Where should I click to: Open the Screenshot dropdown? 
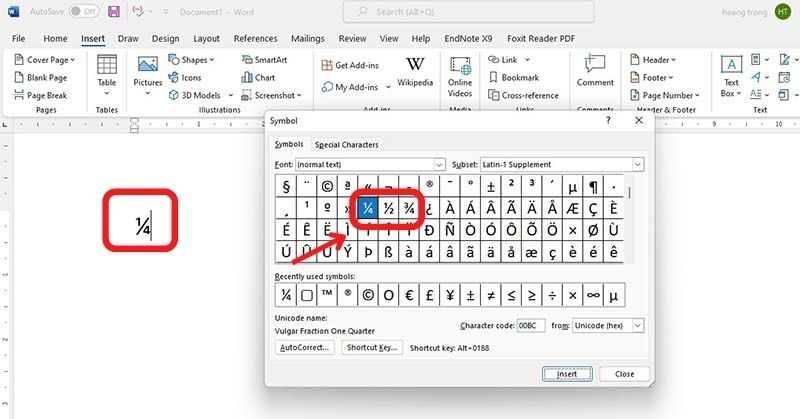point(271,95)
